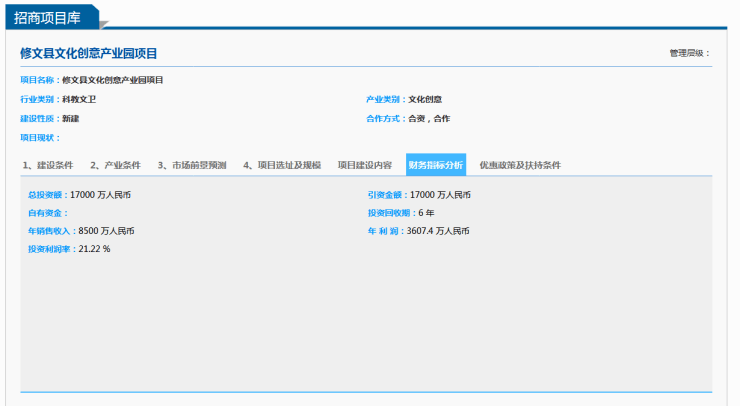The width and height of the screenshot is (740, 406).
Task: Click the 新建 construction nature value
Action: coord(70,118)
